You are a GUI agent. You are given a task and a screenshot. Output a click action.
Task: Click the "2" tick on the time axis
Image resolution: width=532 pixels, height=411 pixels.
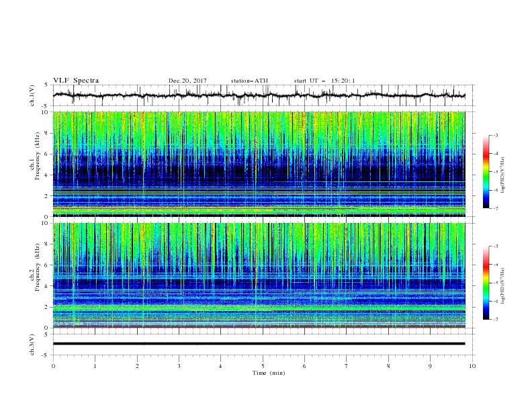click(x=137, y=366)
